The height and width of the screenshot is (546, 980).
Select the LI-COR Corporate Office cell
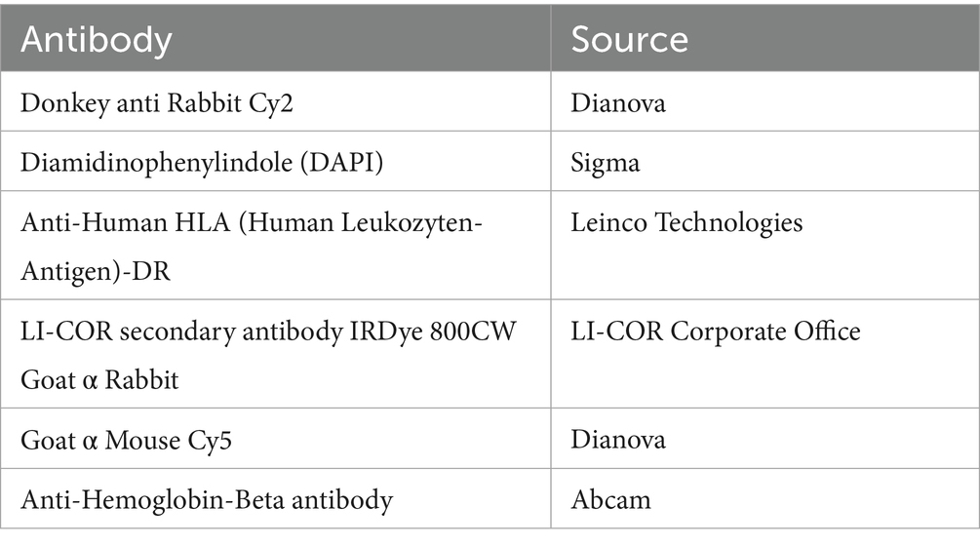[716, 331]
